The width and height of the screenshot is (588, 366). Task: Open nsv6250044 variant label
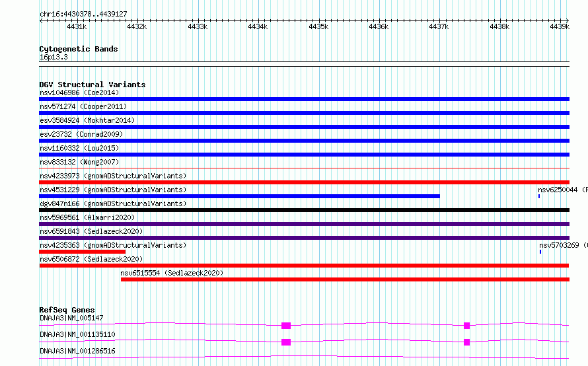[562, 190]
